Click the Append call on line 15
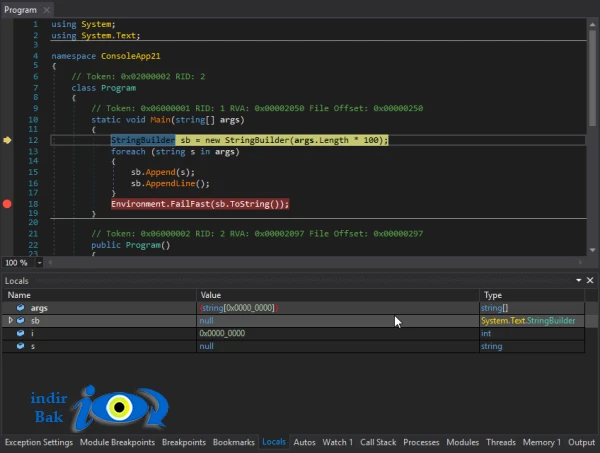The width and height of the screenshot is (600, 453). point(160,172)
